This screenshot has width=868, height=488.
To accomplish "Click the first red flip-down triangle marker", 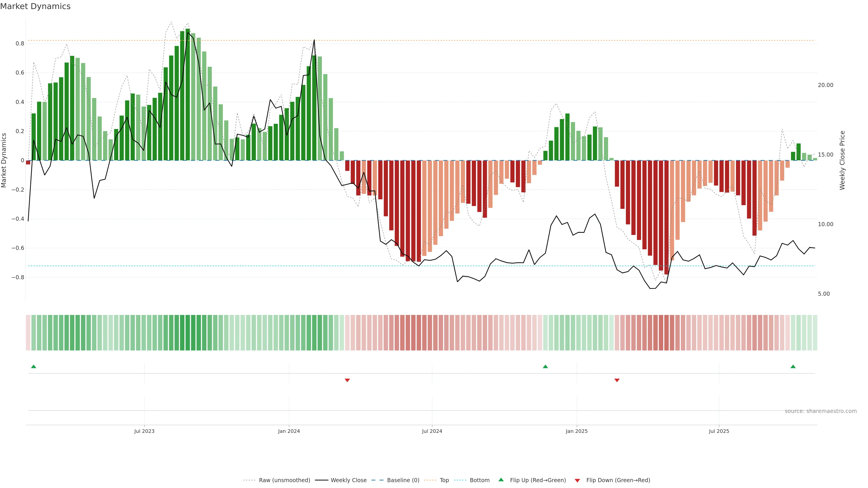I will pos(347,380).
